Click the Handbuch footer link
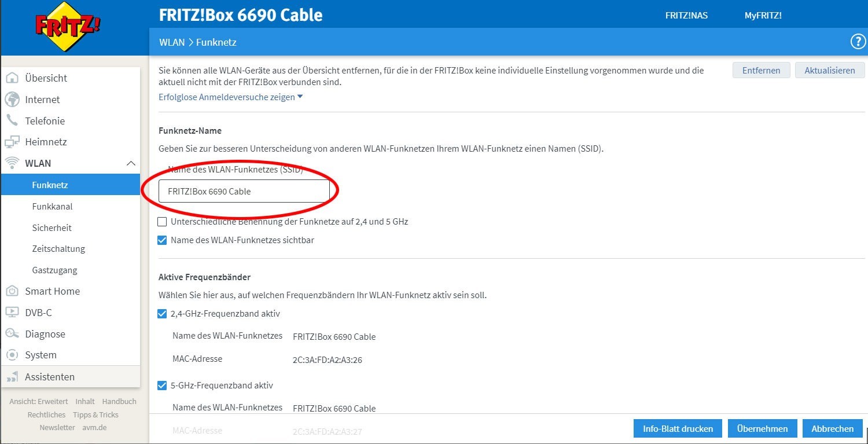 click(x=119, y=401)
